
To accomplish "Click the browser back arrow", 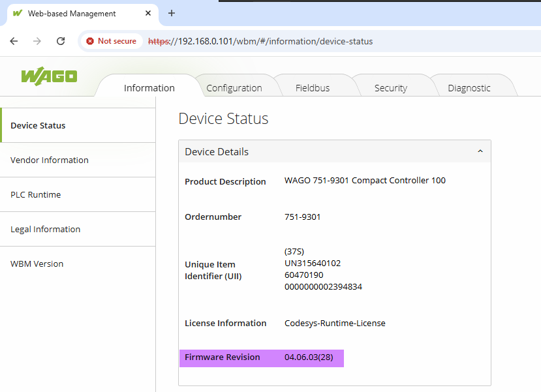I will point(14,41).
